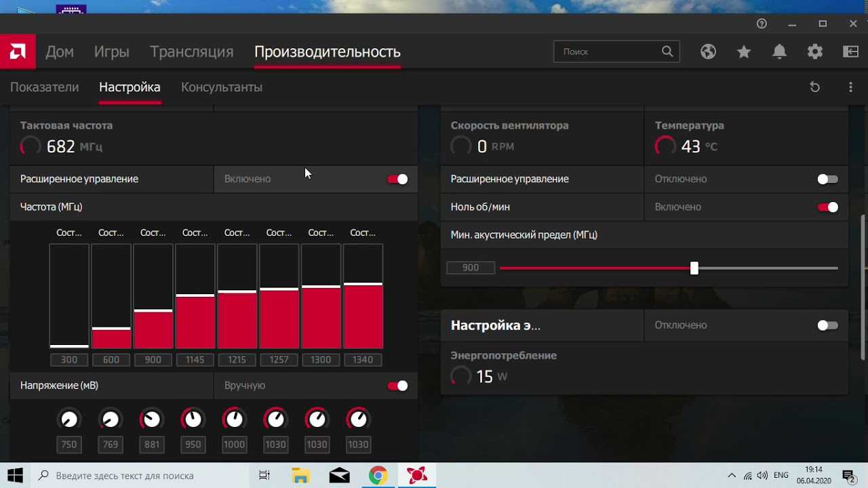Image resolution: width=868 pixels, height=488 pixels.
Task: Toggle clock speed advanced control switch
Action: (397, 179)
